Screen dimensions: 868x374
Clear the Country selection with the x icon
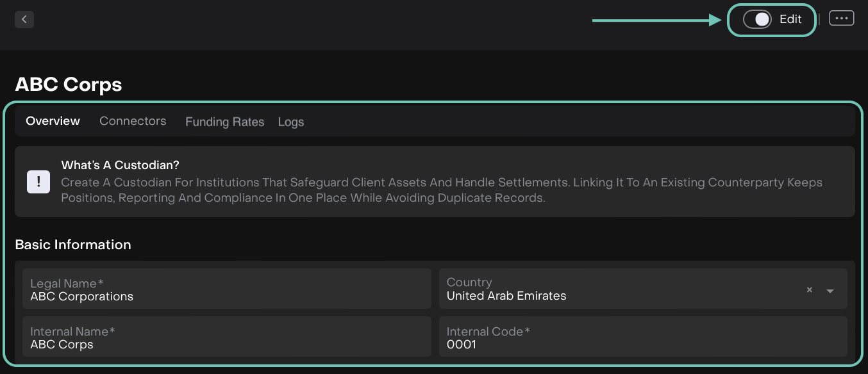[809, 290]
